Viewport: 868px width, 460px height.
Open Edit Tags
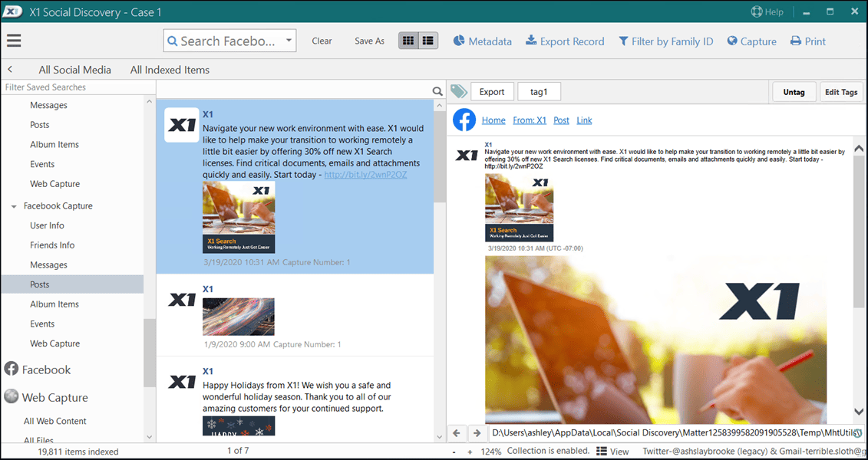[x=841, y=92]
